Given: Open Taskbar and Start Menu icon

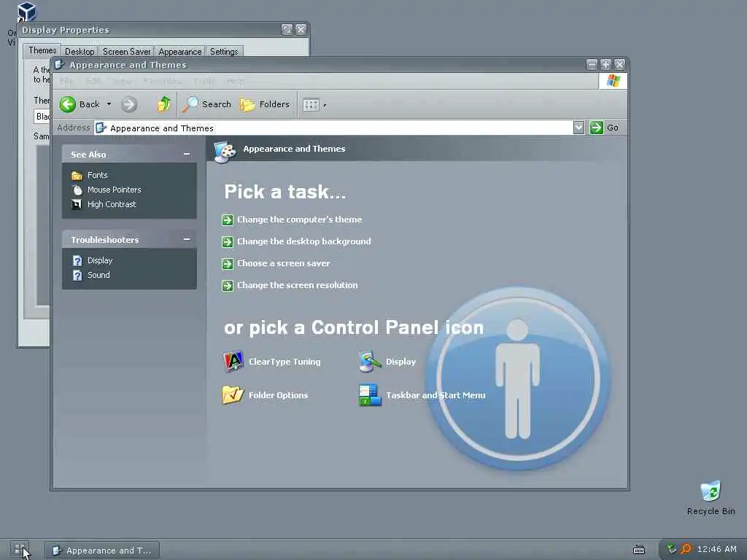Looking at the screenshot, I should click(370, 395).
